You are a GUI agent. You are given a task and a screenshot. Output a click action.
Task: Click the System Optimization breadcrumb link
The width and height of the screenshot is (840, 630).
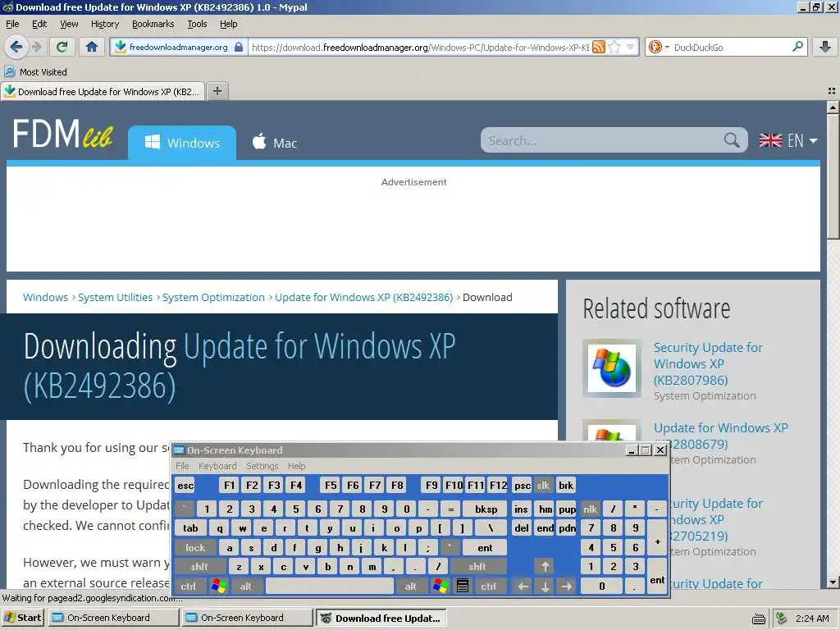[x=213, y=297]
